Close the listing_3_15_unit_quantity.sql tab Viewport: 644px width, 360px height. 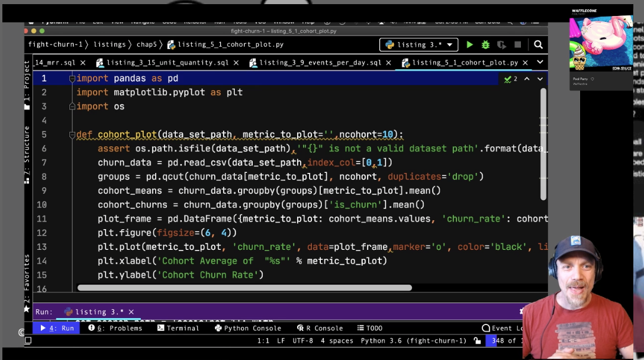236,63
